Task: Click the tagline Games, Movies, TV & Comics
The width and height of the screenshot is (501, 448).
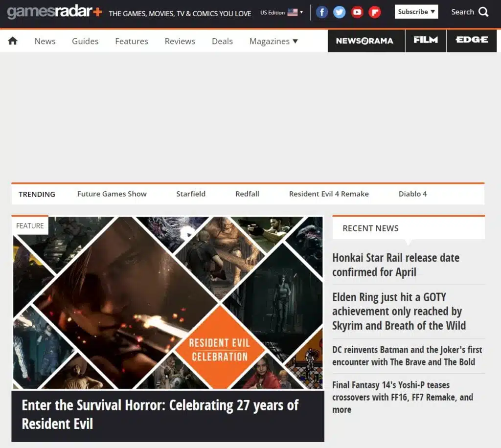Action: 180,13
